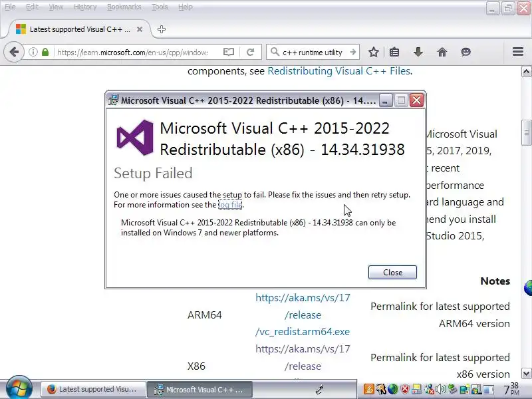The height and width of the screenshot is (399, 532).
Task: Follow the Redistributing Visual C++ Files link
Action: coord(339,71)
